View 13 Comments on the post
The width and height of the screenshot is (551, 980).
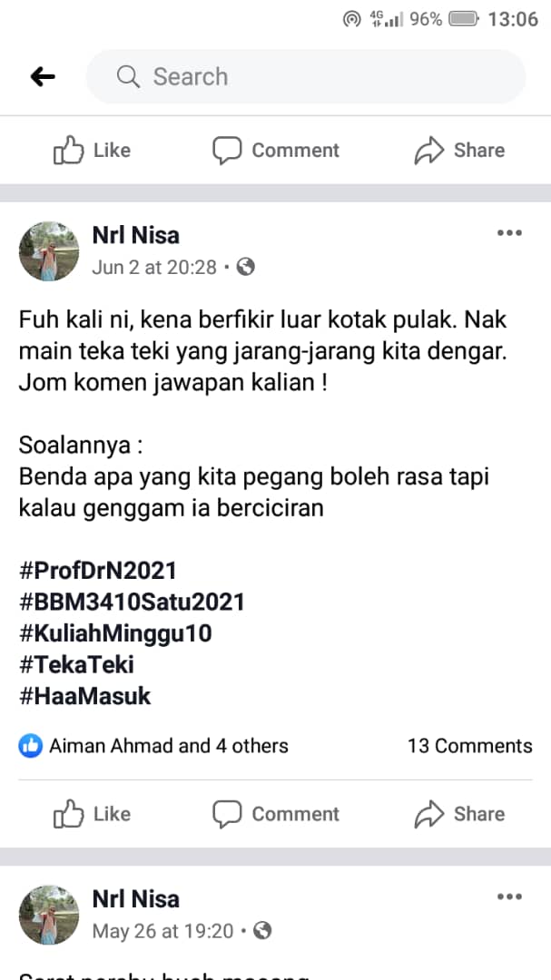[470, 746]
